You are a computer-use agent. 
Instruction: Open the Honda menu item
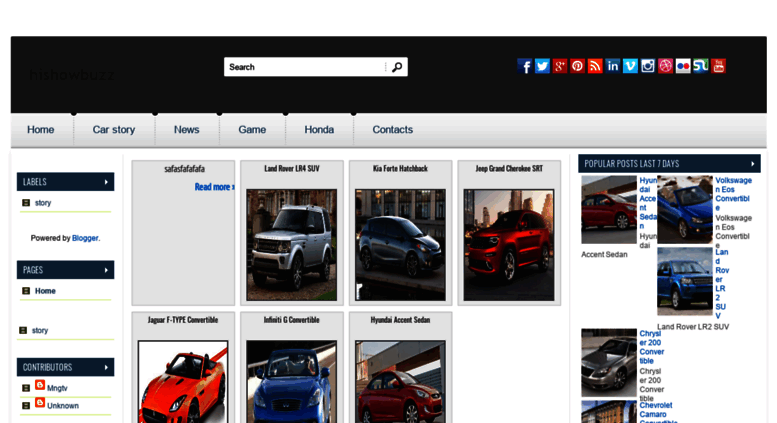point(319,130)
